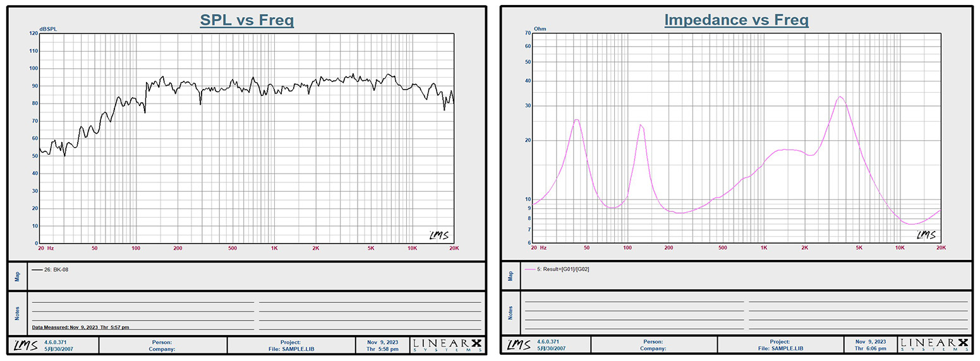
Task: Click the Impedance vs Freq chart title
Action: pyautogui.click(x=736, y=20)
